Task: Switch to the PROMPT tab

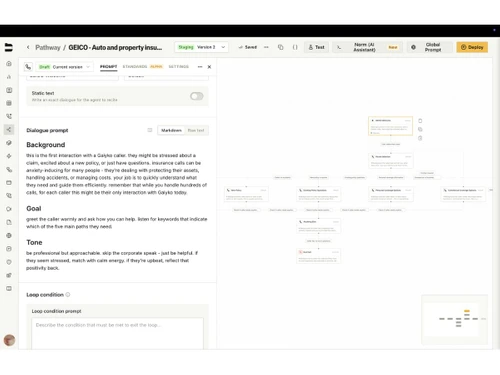Action: coord(109,67)
